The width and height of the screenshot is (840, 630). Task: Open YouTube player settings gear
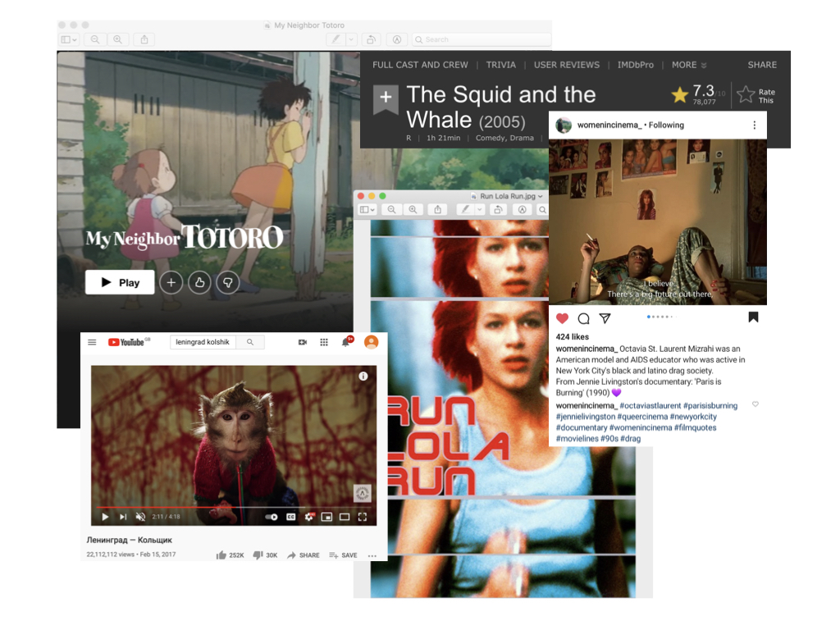pyautogui.click(x=309, y=517)
